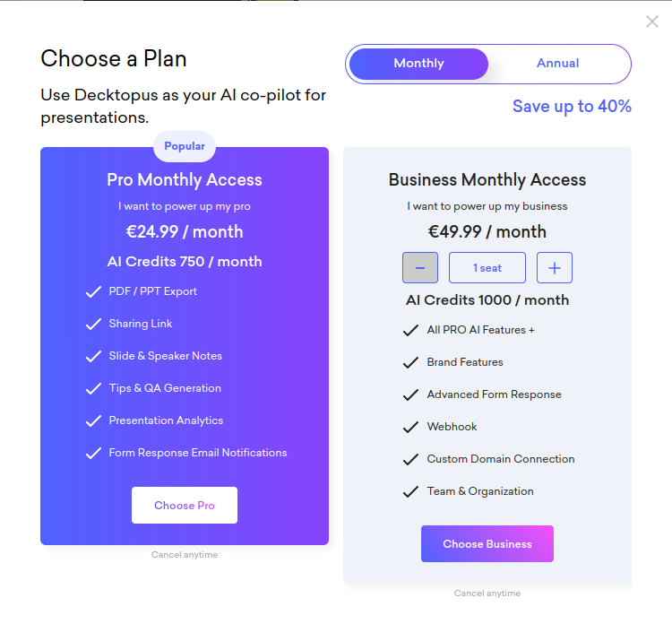Increase business seat count with plus
Image resolution: width=672 pixels, height=624 pixels.
tap(555, 268)
